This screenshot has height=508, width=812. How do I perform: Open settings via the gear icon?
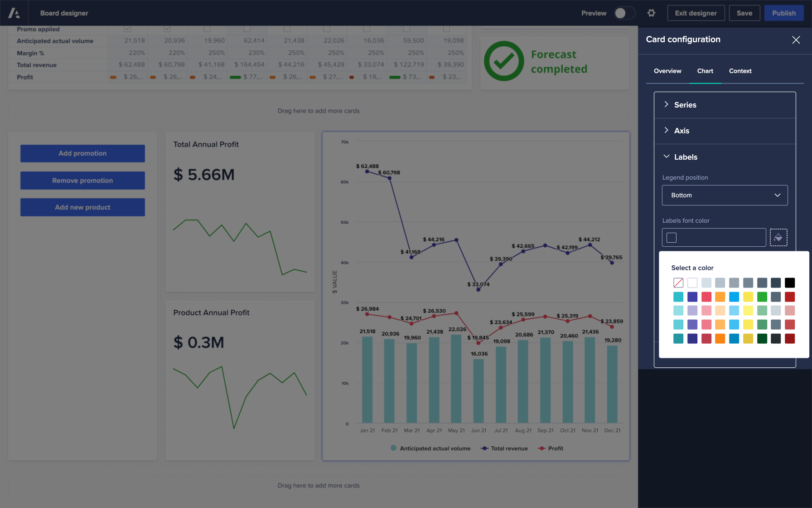tap(651, 13)
